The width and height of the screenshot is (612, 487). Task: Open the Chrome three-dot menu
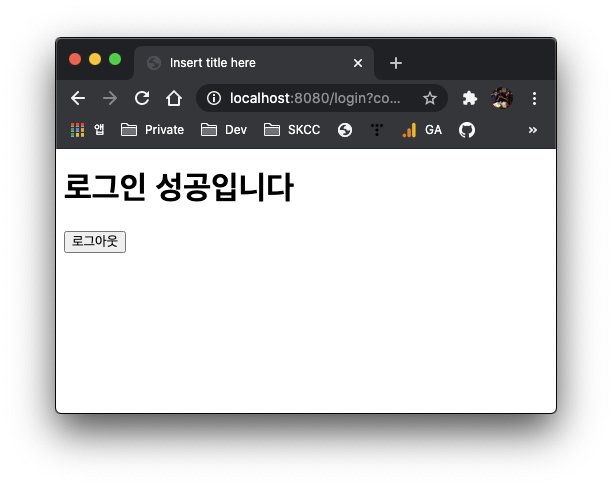coord(534,98)
